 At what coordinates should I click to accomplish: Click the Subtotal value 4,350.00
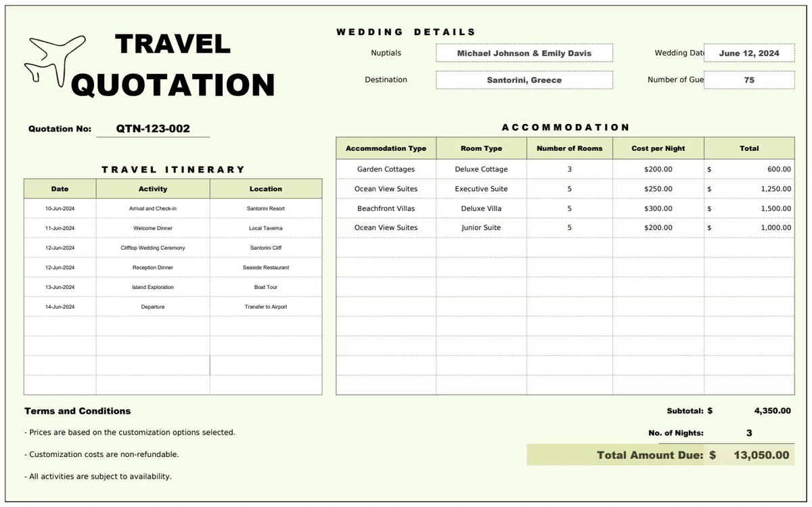(772, 410)
